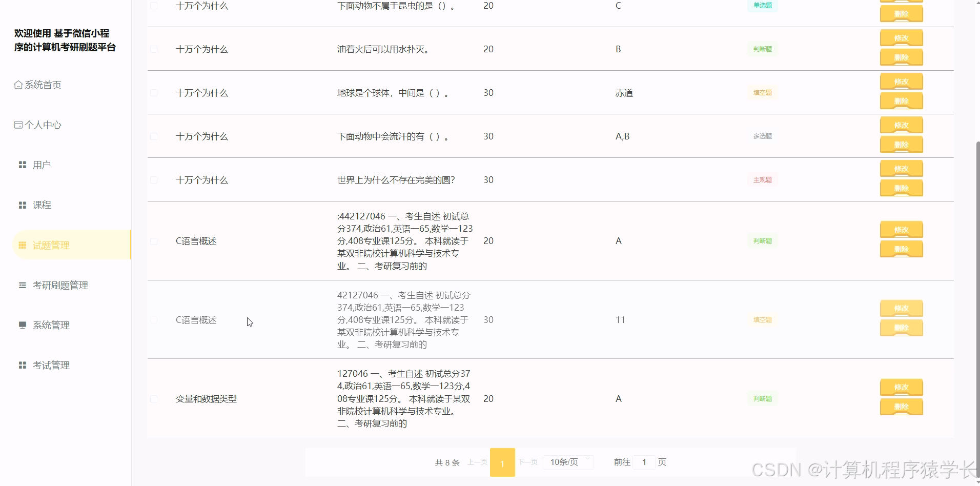Click 修改 for C语言概述 row with answer A
980x486 pixels.
(x=901, y=230)
